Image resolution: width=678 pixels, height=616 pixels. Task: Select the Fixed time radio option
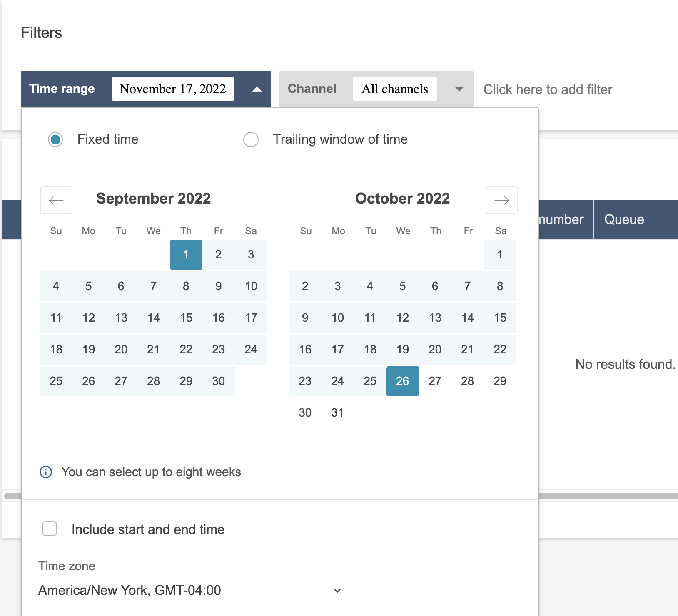[x=55, y=139]
